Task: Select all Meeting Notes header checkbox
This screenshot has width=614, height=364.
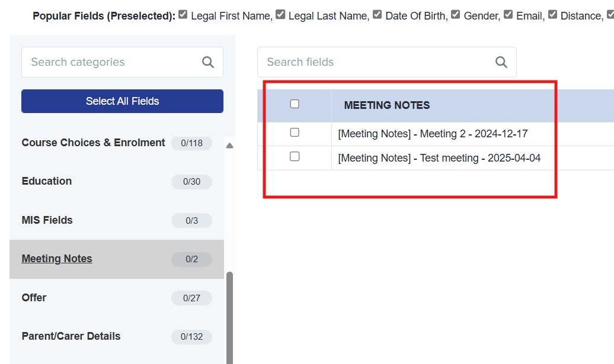Action: (x=295, y=104)
